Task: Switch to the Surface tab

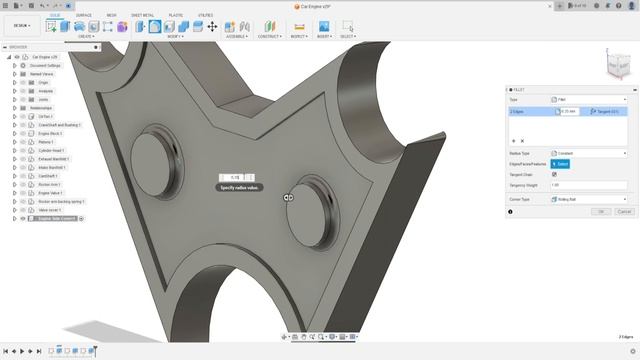Action: point(84,15)
